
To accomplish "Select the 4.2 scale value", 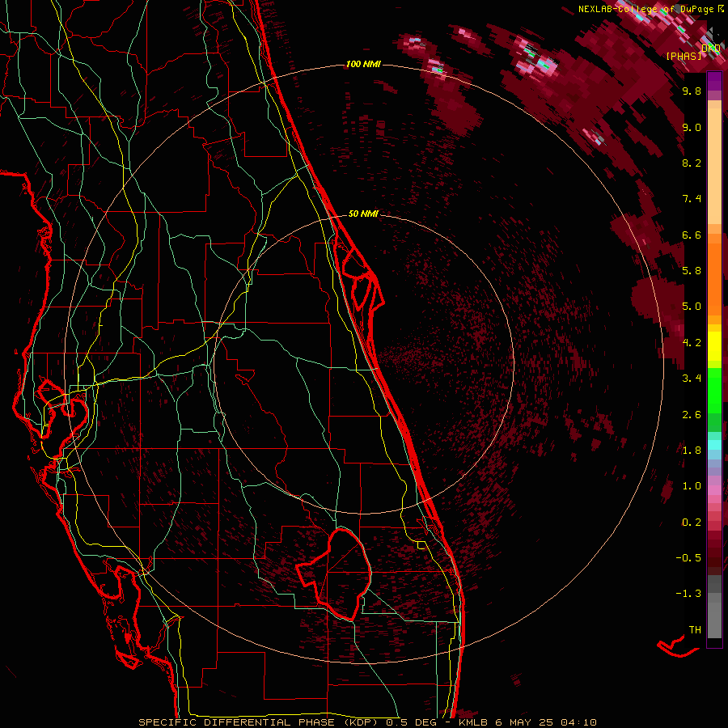I will tap(692, 342).
